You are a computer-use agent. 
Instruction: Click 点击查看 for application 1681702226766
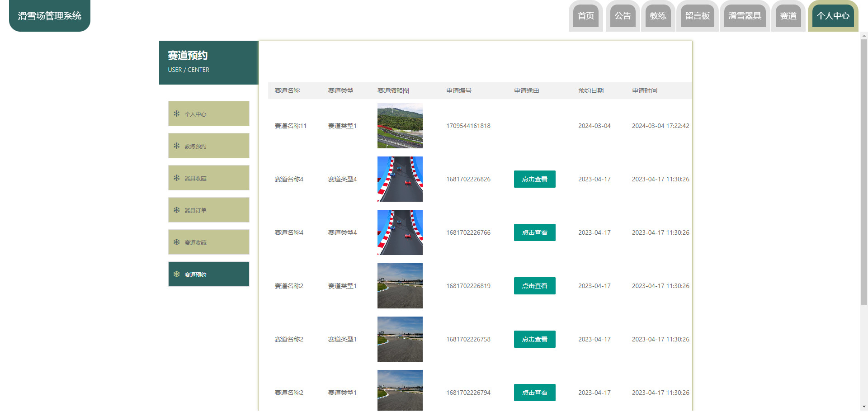click(534, 232)
